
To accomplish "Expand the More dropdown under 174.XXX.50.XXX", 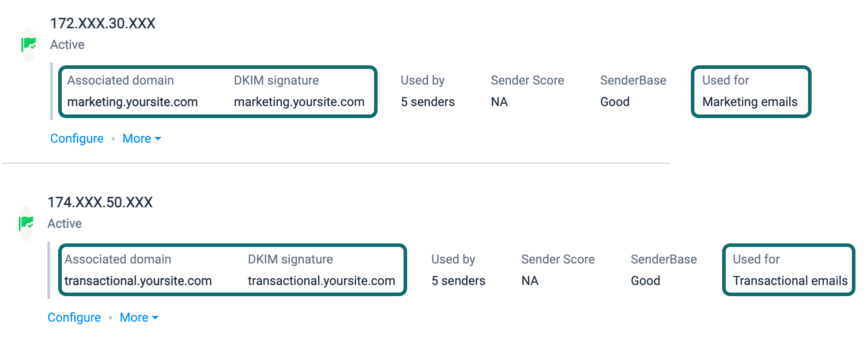I will (139, 318).
